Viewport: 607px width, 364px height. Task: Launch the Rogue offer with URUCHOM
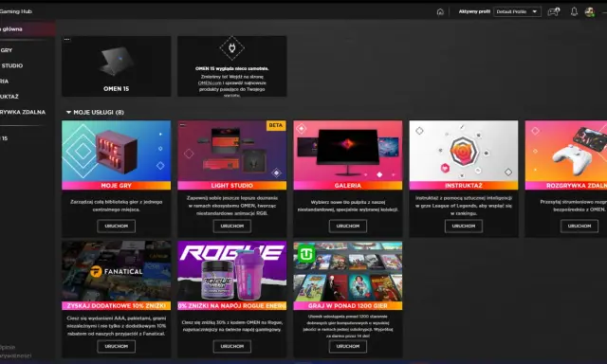tap(231, 346)
